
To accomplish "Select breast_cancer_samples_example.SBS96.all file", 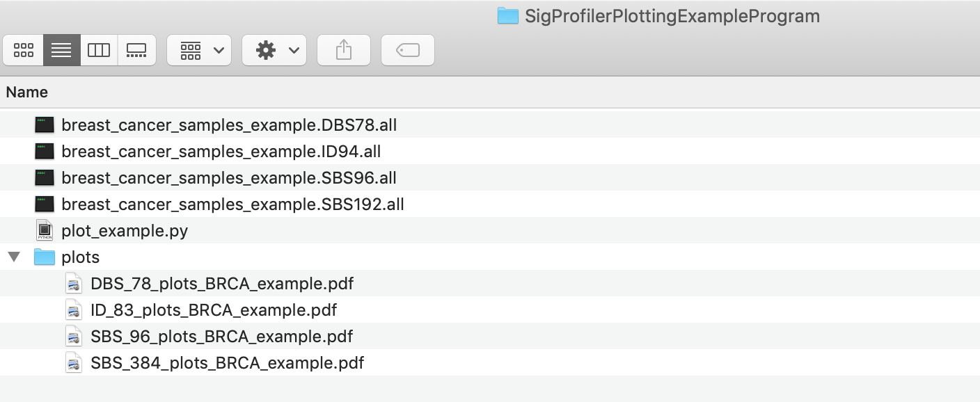I will 229,178.
